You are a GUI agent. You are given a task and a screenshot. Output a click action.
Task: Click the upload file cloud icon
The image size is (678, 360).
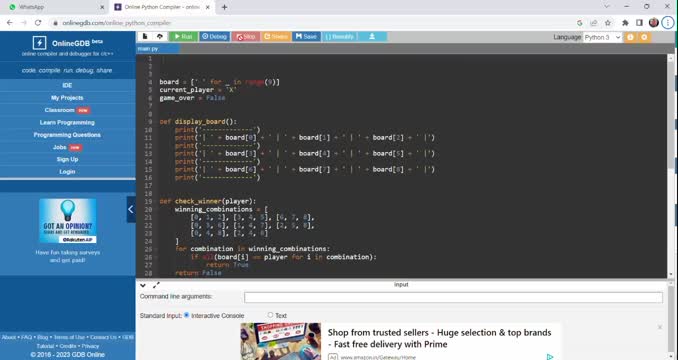160,37
